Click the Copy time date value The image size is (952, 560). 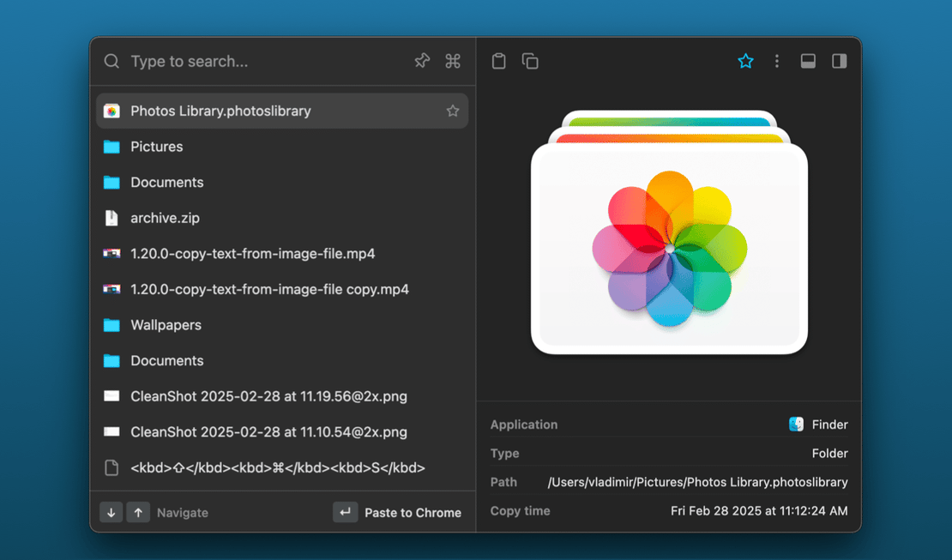point(759,511)
